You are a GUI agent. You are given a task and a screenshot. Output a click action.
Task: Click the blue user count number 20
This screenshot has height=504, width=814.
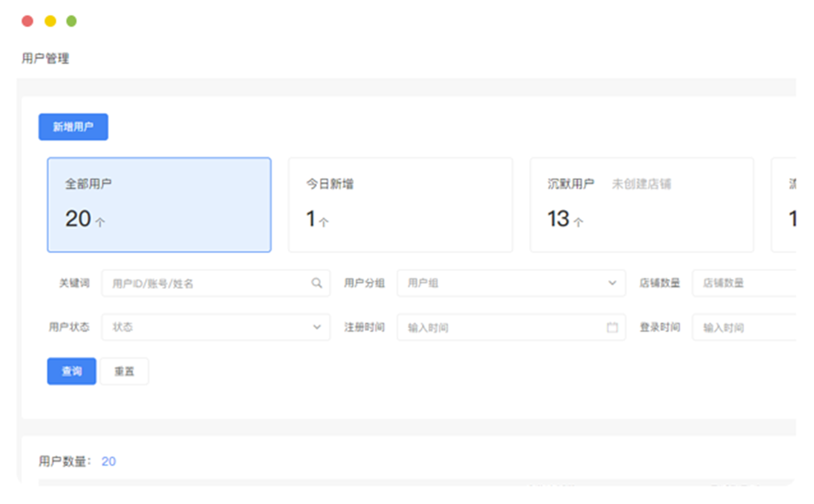(x=108, y=461)
